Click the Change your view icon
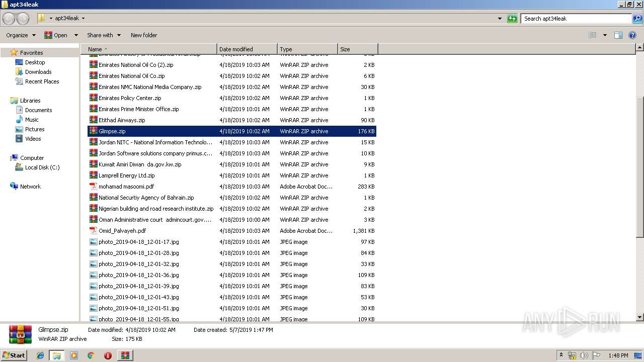This screenshot has height=362, width=644. (x=593, y=35)
